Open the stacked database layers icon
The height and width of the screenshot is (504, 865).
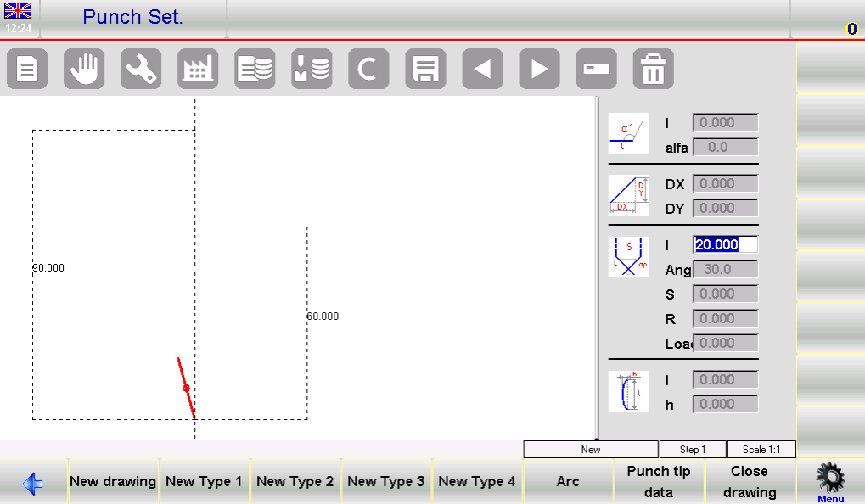click(254, 69)
